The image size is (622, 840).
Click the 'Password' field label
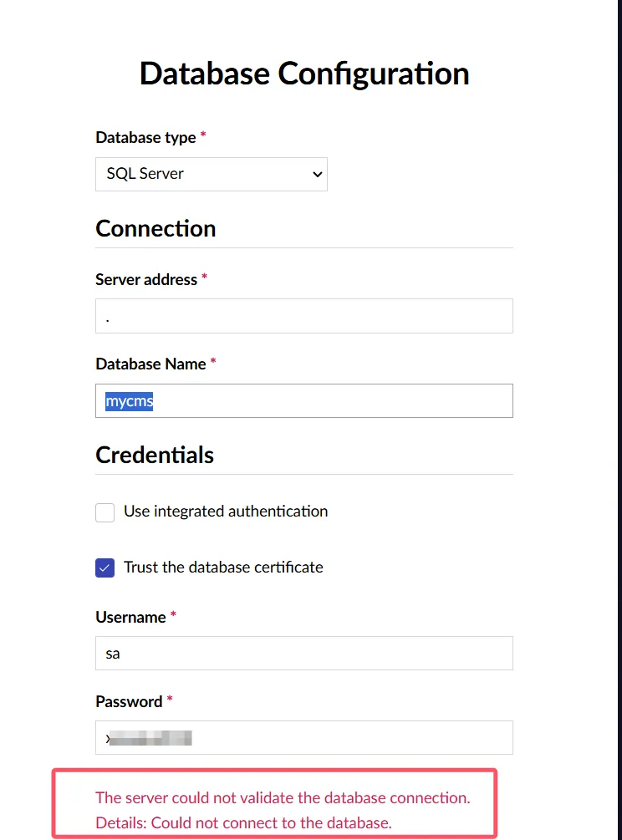tap(129, 701)
